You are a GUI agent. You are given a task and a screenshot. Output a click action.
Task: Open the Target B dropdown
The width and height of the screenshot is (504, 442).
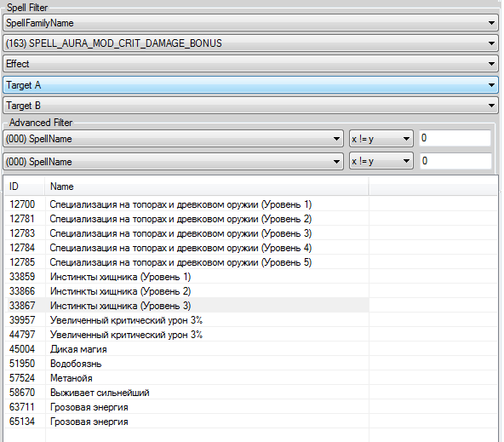(x=250, y=106)
